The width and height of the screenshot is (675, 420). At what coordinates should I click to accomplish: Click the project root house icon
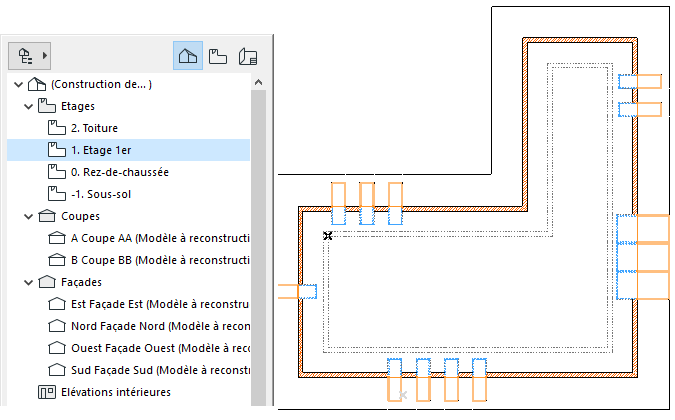coord(37,84)
